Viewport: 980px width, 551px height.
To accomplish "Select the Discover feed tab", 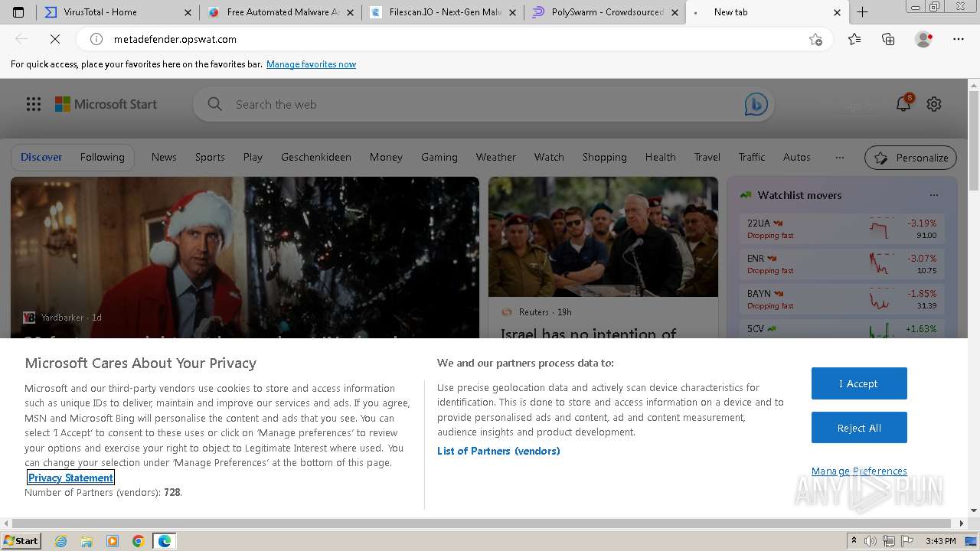I will [41, 157].
